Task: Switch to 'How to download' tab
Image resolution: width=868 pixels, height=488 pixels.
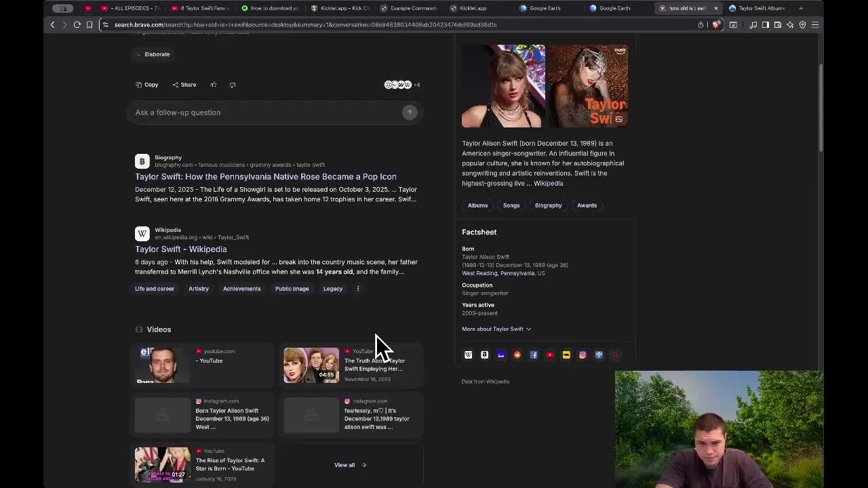Action: coord(270,8)
